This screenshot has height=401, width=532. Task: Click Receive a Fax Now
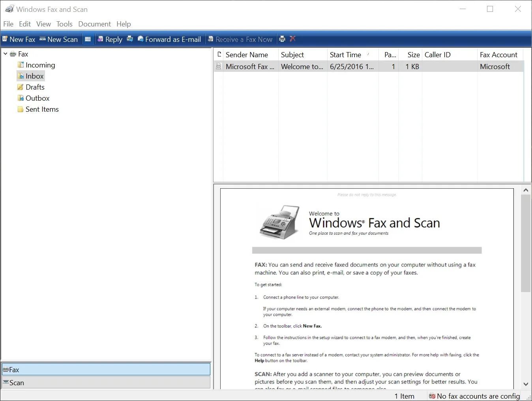point(240,39)
